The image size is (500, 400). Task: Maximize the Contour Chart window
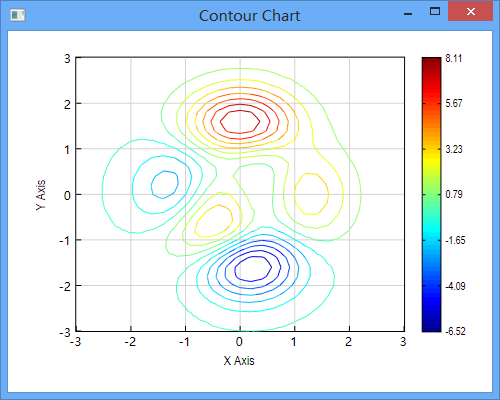click(x=435, y=12)
